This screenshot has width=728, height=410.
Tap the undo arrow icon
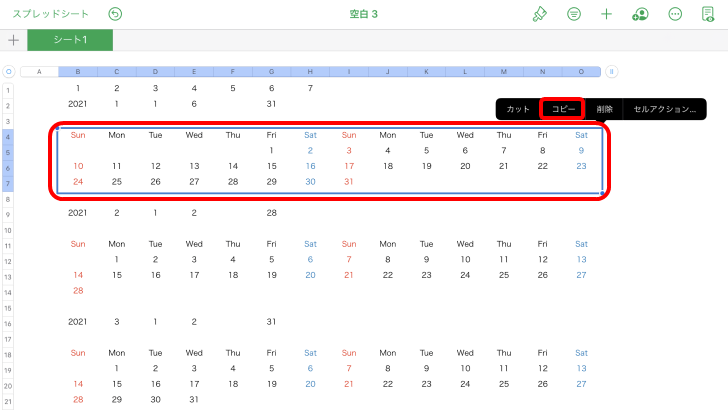pyautogui.click(x=115, y=14)
